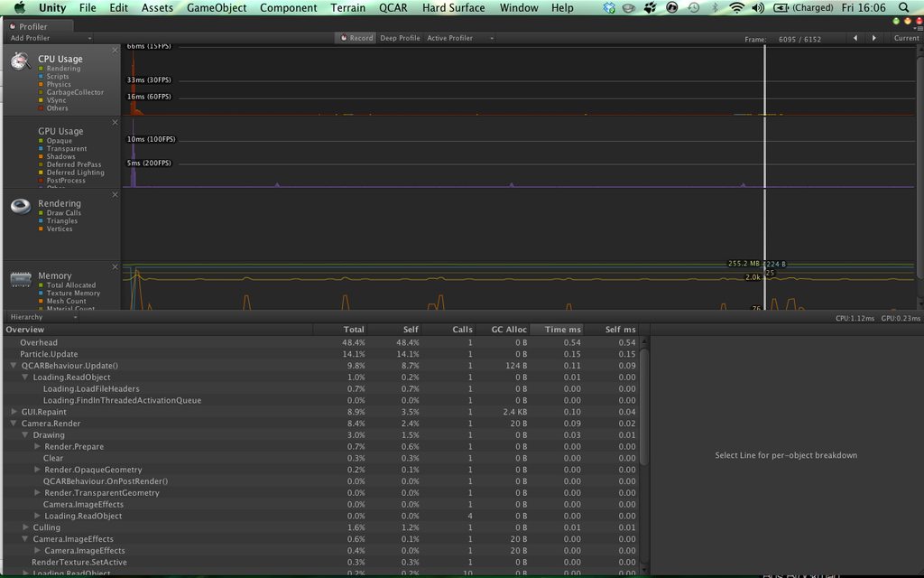Expand the GUI.Repaint hierarchy entry
The height and width of the screenshot is (578, 924).
coord(14,411)
